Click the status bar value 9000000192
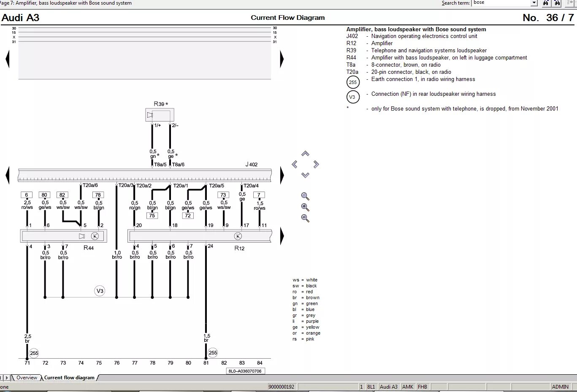The image size is (577, 392). (x=282, y=387)
